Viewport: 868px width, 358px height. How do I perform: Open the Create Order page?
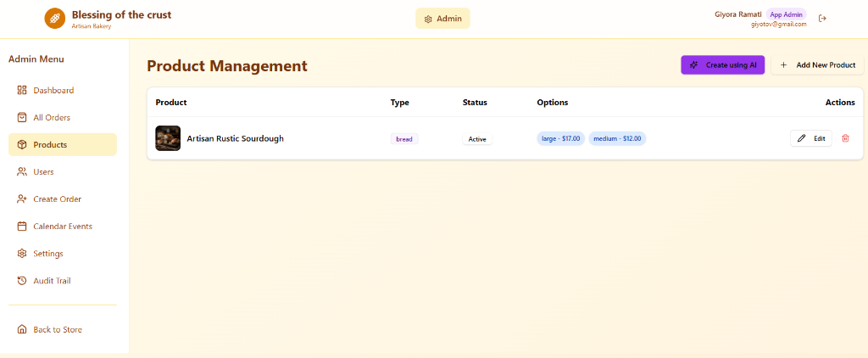63,199
